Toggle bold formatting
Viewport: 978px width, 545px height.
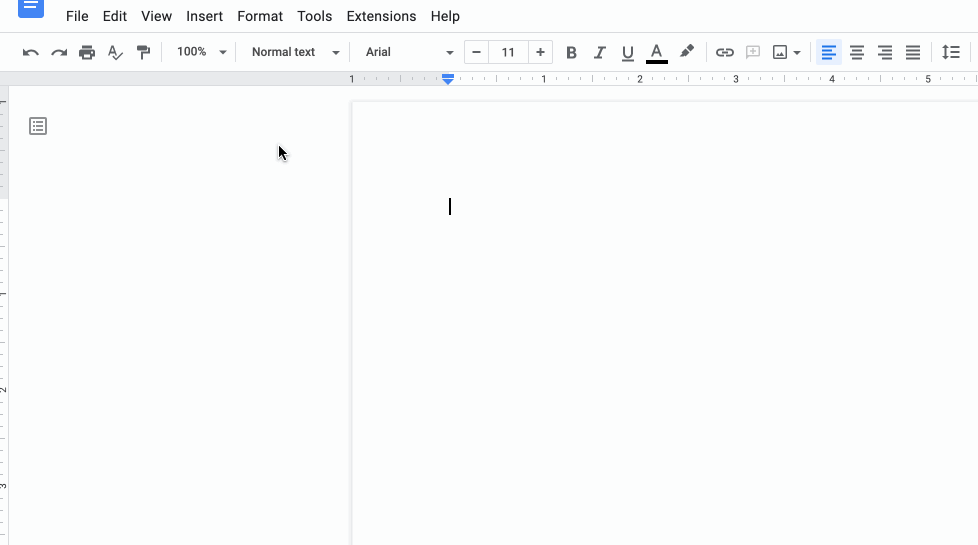click(x=571, y=53)
